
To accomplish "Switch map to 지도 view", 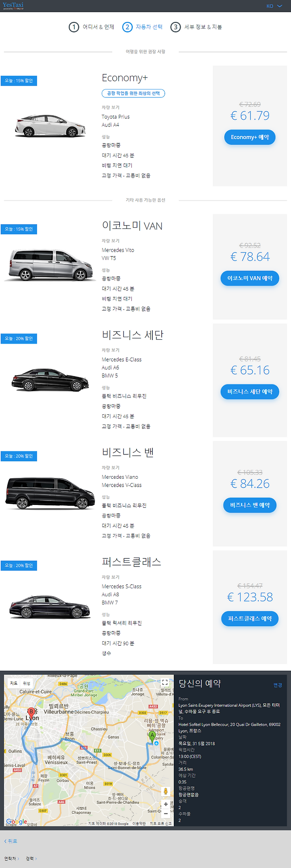I will pyautogui.click(x=14, y=683).
